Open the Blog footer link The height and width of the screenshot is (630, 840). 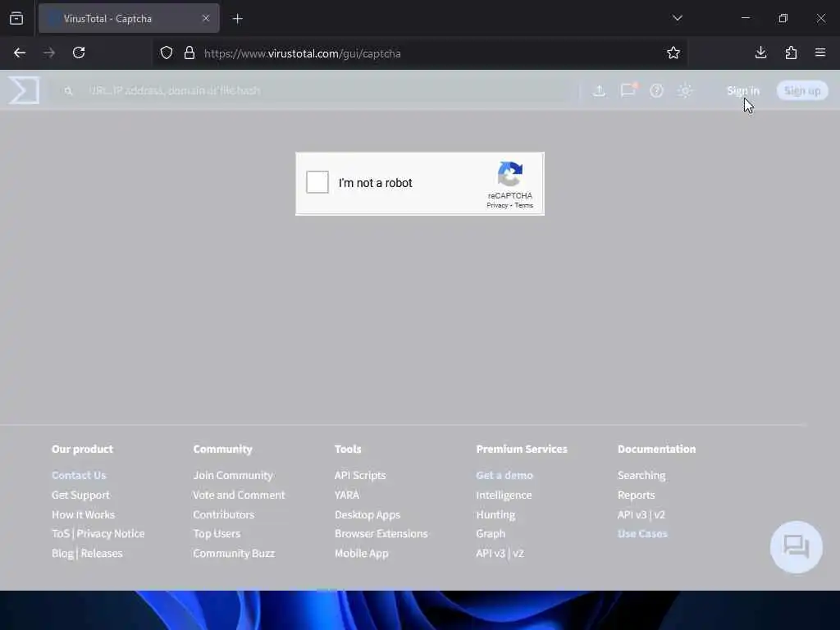coord(62,554)
